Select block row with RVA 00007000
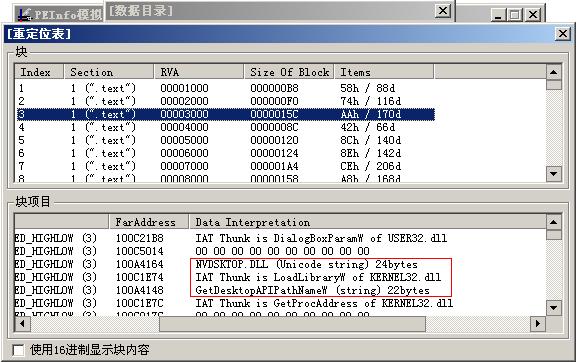This screenshot has height=362, width=578. (226, 166)
